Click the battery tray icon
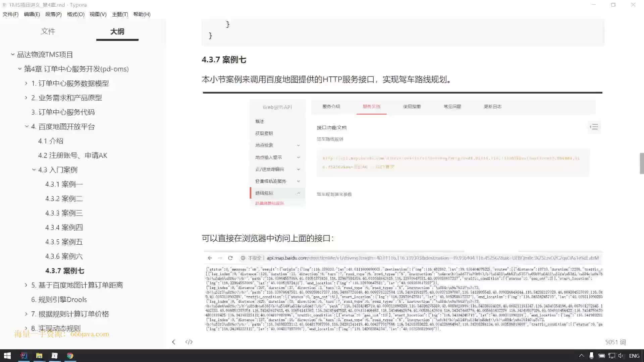 pos(601,356)
